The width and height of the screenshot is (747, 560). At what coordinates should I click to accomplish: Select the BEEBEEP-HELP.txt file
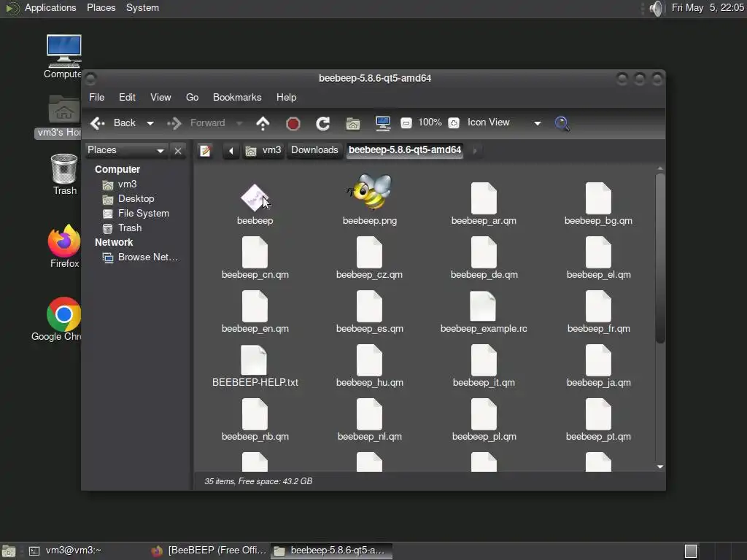point(255,365)
